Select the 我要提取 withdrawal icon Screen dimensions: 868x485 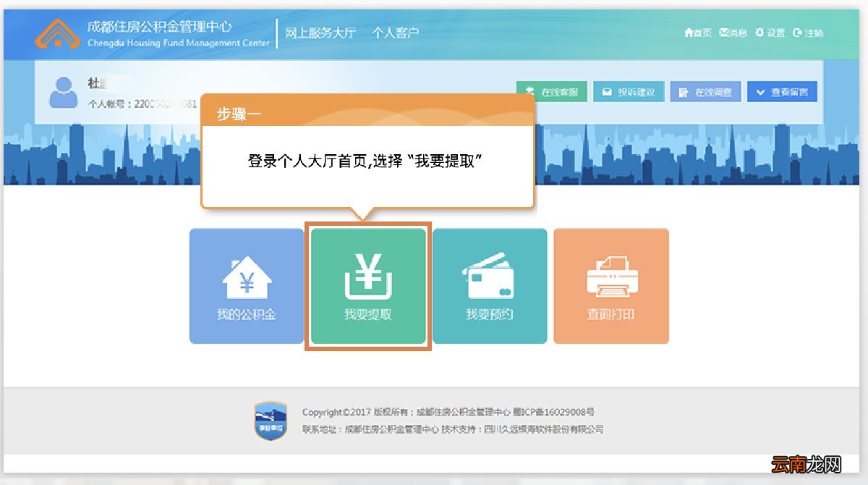(x=368, y=275)
